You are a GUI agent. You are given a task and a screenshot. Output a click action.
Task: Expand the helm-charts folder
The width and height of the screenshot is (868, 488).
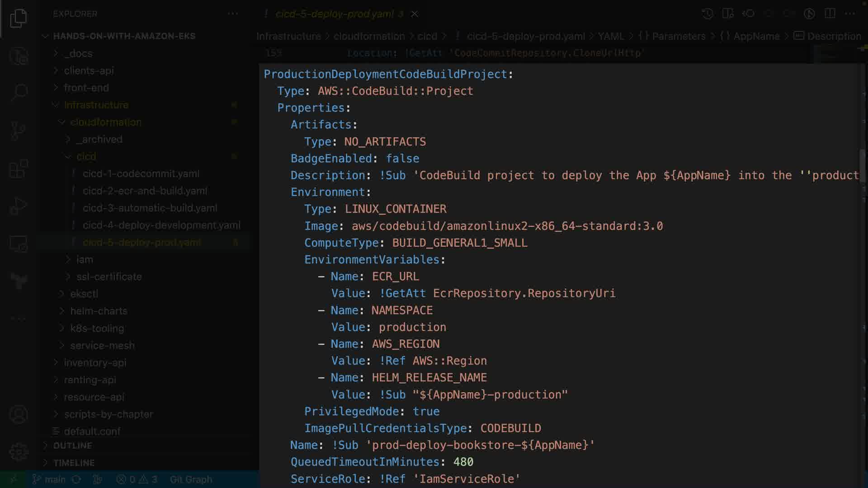tap(99, 311)
